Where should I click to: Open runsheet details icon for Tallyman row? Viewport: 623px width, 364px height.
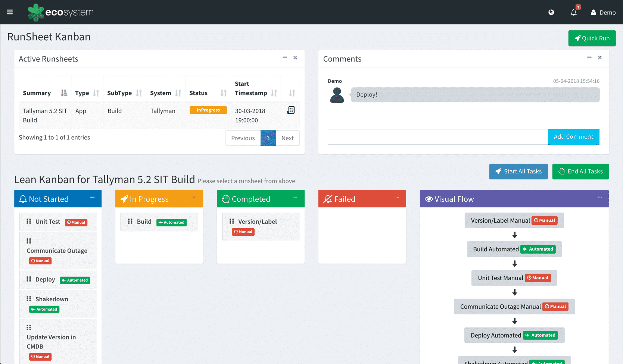(291, 110)
